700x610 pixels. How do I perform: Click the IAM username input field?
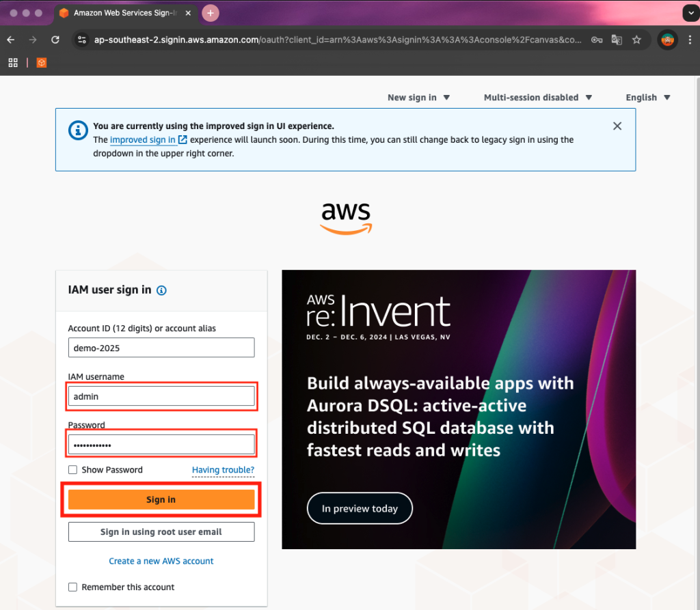[x=161, y=396]
